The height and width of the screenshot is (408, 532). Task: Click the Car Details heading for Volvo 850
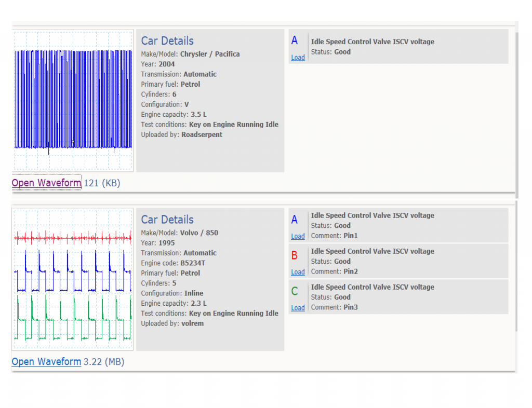pos(167,220)
